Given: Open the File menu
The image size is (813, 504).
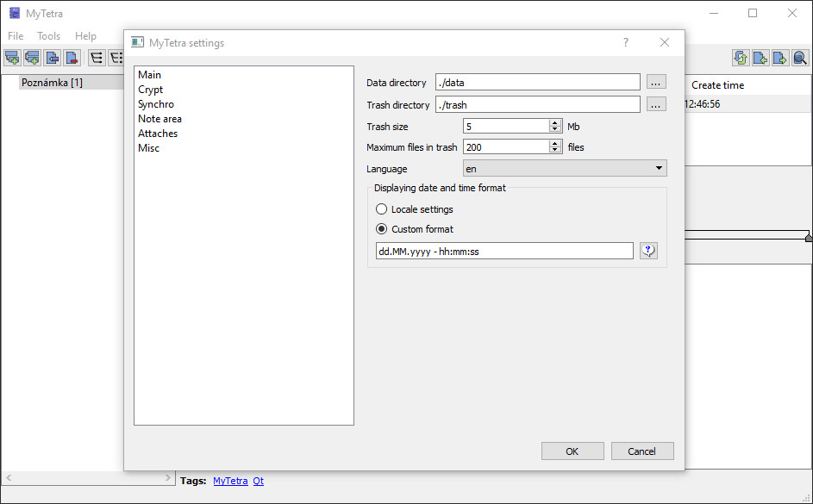Looking at the screenshot, I should point(16,35).
